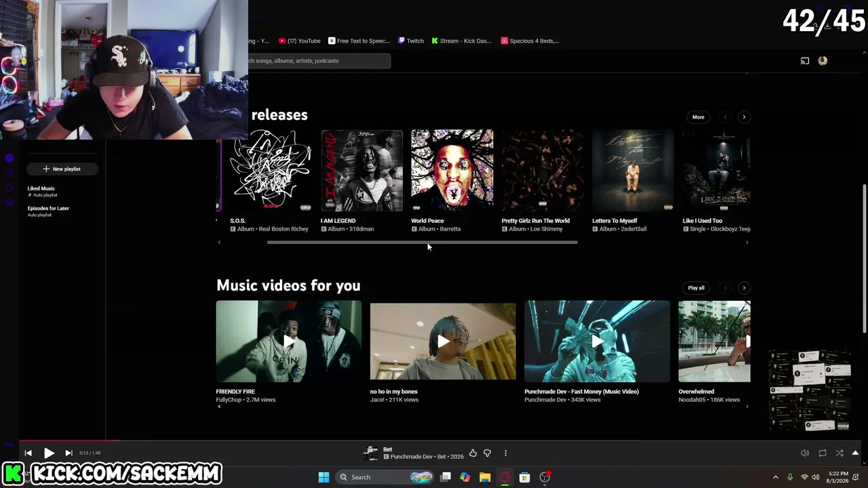Open the S.O.S. album cover

coord(271,171)
